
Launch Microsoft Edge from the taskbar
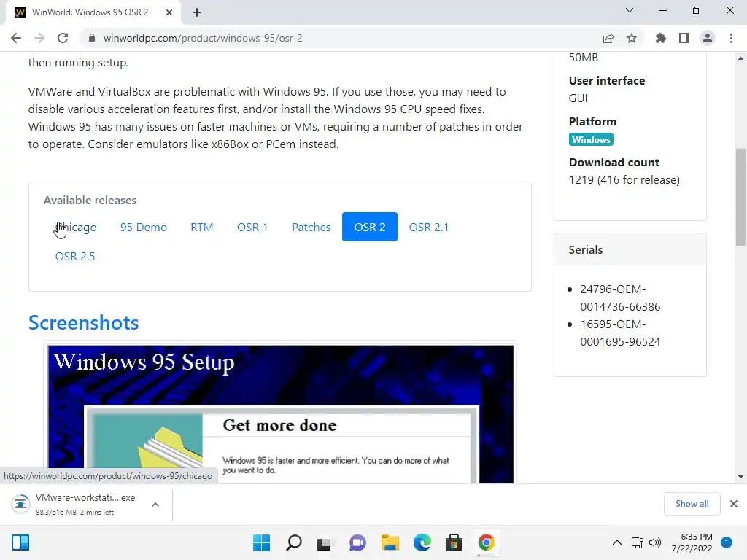[x=422, y=542]
